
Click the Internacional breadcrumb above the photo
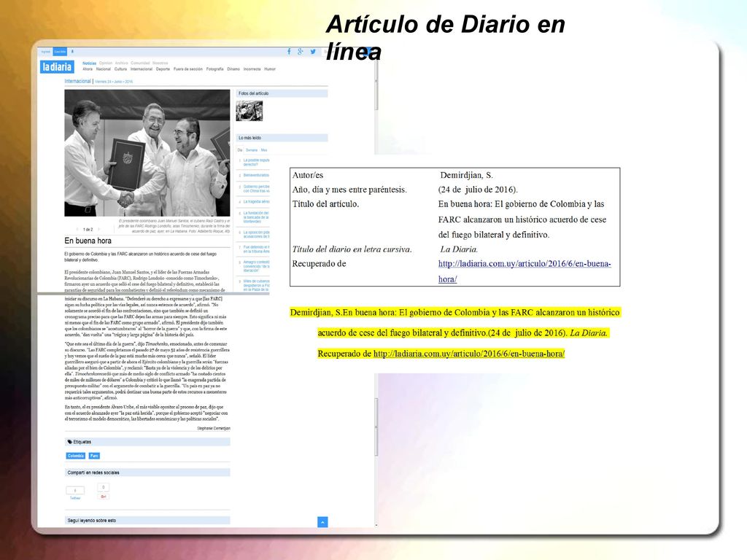click(x=77, y=82)
